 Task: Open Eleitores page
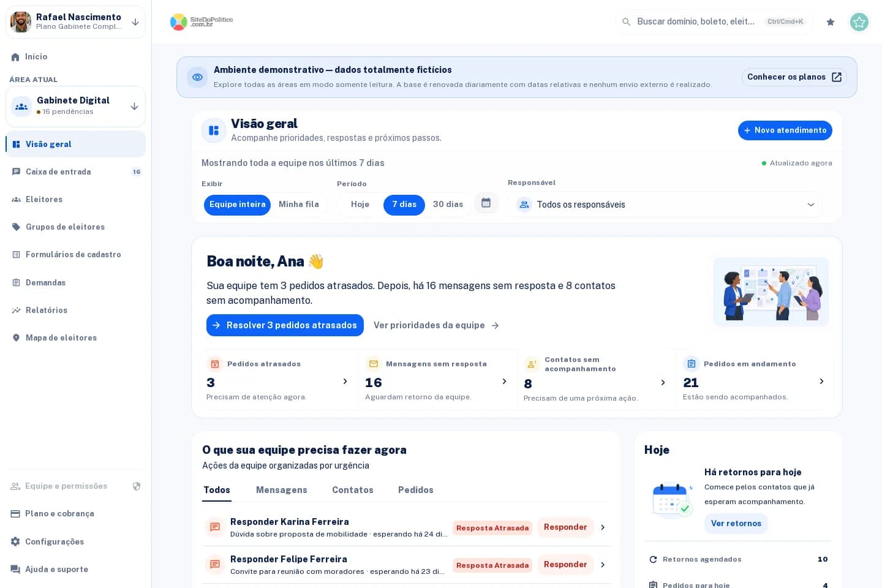pyautogui.click(x=76, y=200)
